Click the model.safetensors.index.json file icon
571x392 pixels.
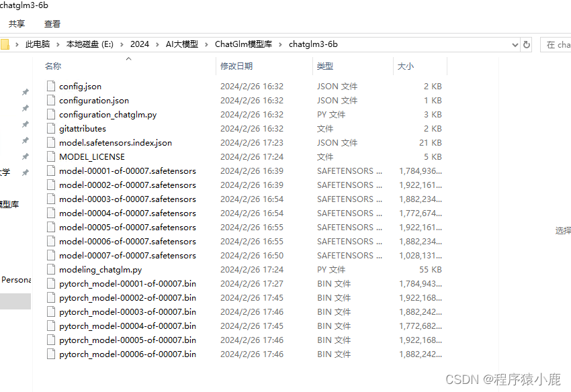tap(51, 143)
